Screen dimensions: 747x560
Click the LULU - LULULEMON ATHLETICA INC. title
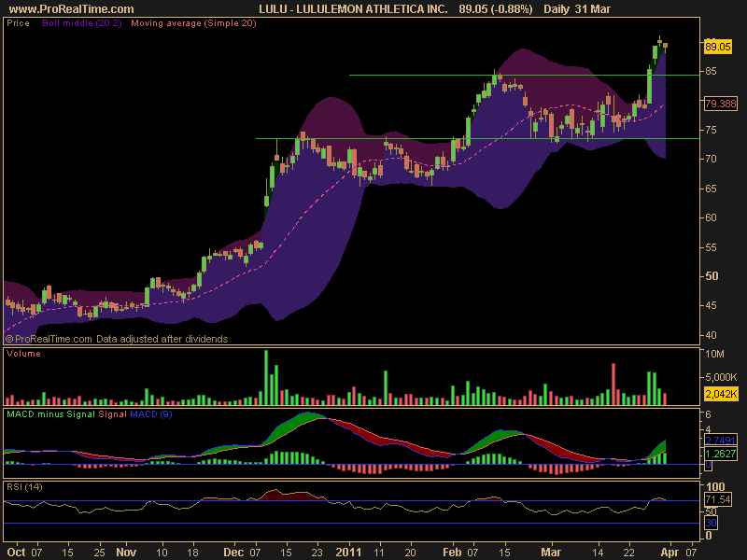coord(353,8)
